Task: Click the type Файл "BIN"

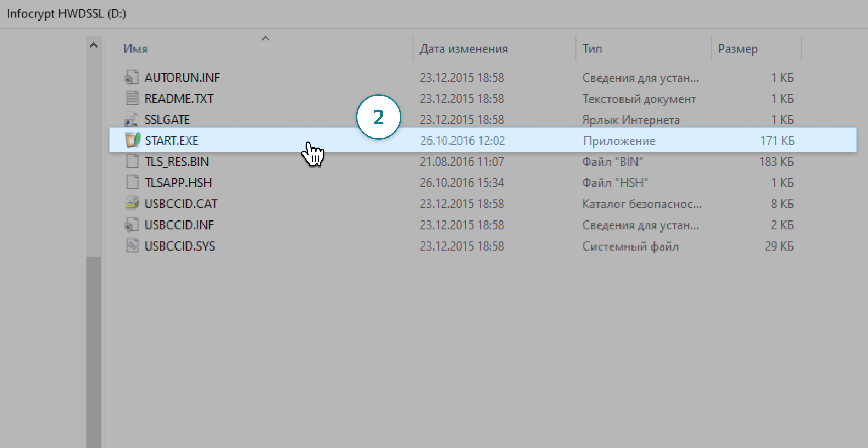Action: [x=613, y=162]
